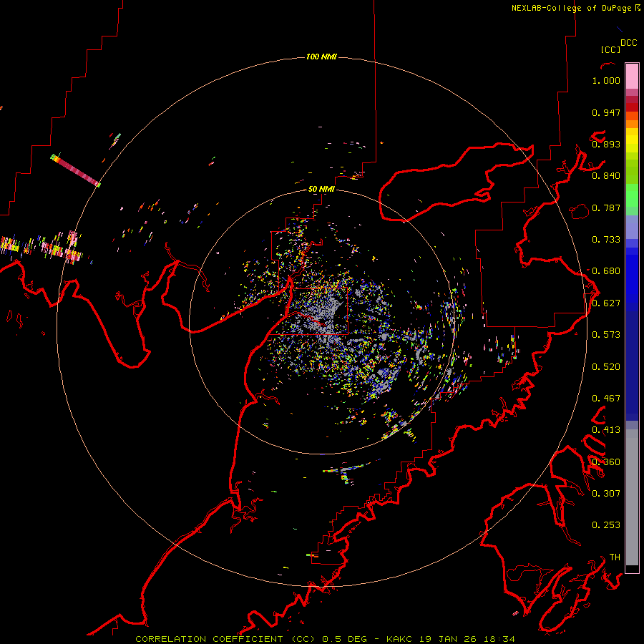Click the 0.307 color scale label
The height and width of the screenshot is (644, 644).
point(606,494)
